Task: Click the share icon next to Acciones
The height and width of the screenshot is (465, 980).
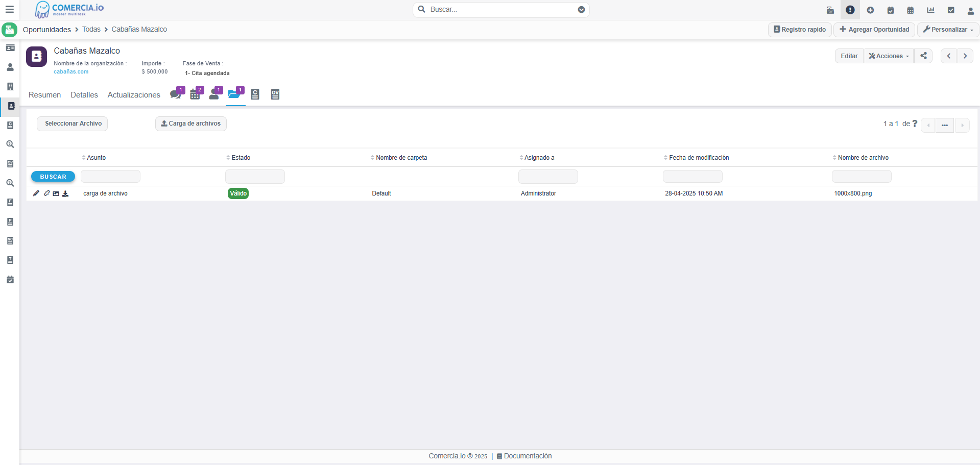Action: [x=923, y=56]
